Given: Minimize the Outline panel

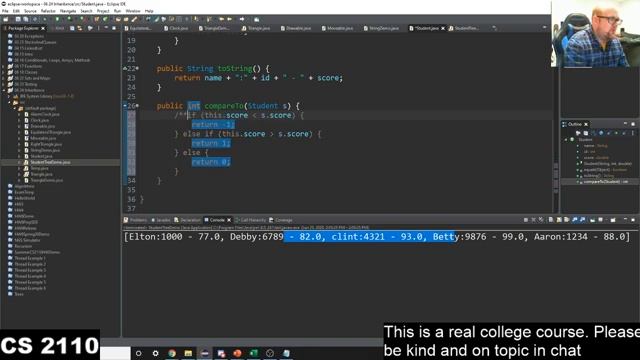Looking at the screenshot, I should coord(625,124).
